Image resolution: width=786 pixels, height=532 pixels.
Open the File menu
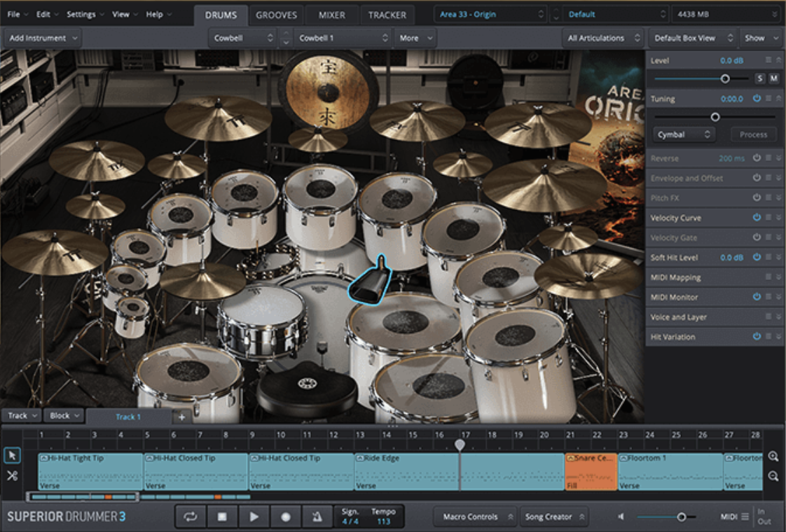(x=18, y=15)
